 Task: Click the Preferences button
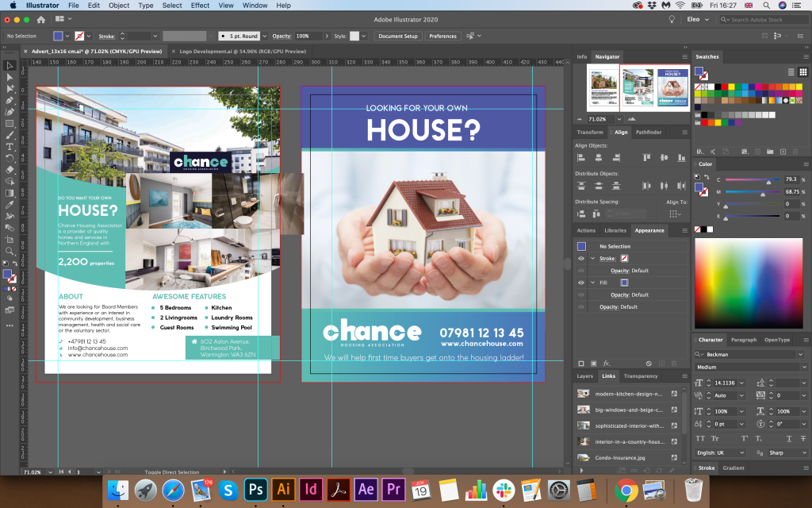(x=442, y=36)
